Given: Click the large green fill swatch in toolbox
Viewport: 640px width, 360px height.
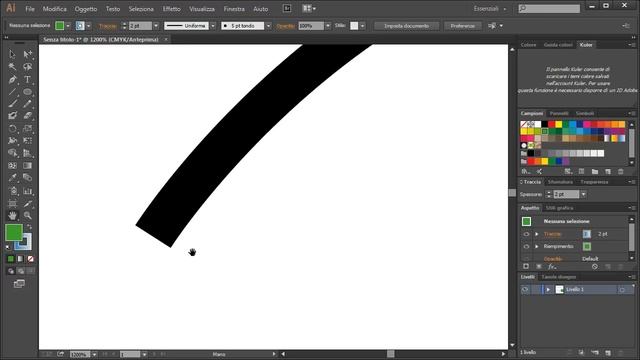Looking at the screenshot, I should point(14,233).
